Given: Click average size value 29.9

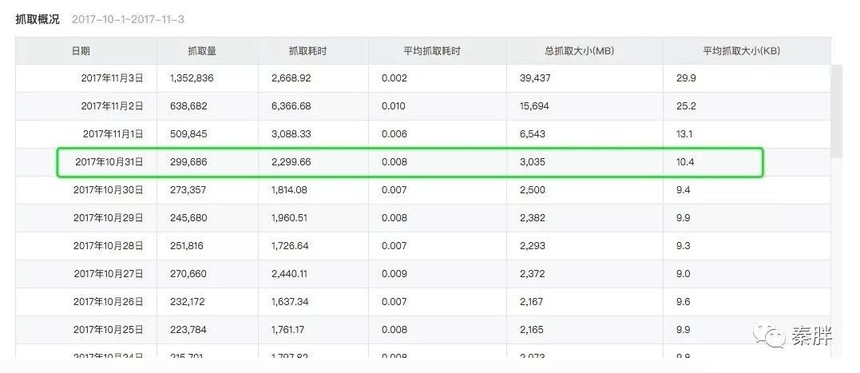Looking at the screenshot, I should pos(686,78).
